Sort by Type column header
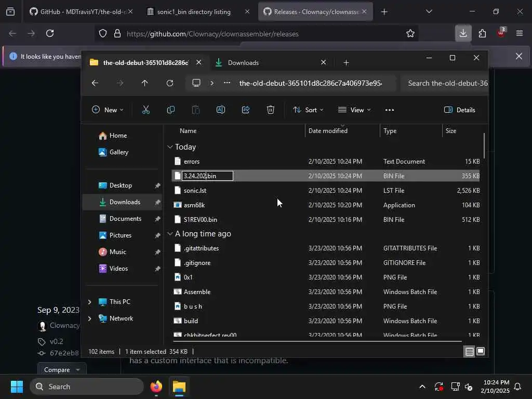 click(x=390, y=131)
